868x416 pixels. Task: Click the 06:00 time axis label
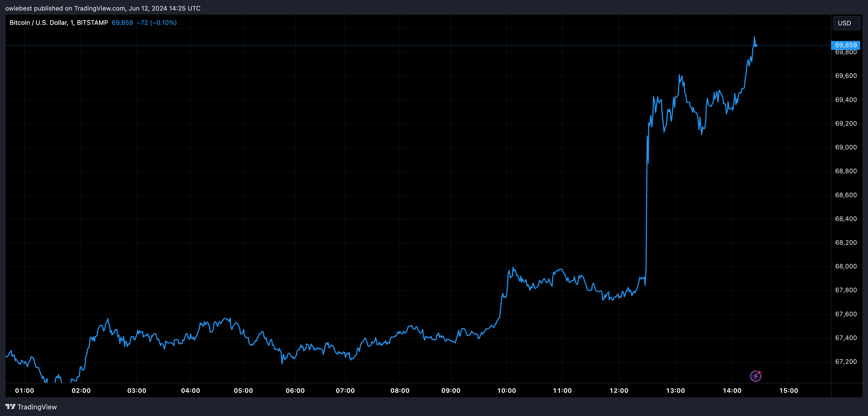pyautogui.click(x=295, y=390)
